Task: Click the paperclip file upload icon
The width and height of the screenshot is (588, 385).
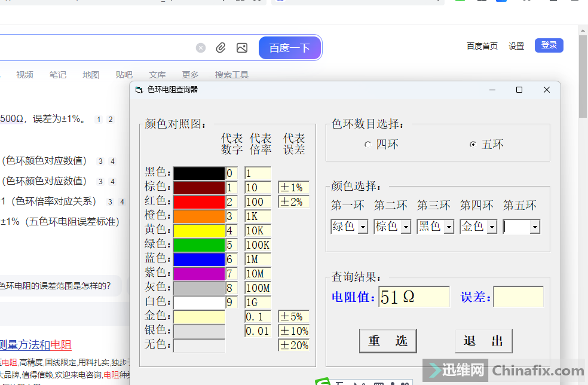Action: (x=221, y=48)
